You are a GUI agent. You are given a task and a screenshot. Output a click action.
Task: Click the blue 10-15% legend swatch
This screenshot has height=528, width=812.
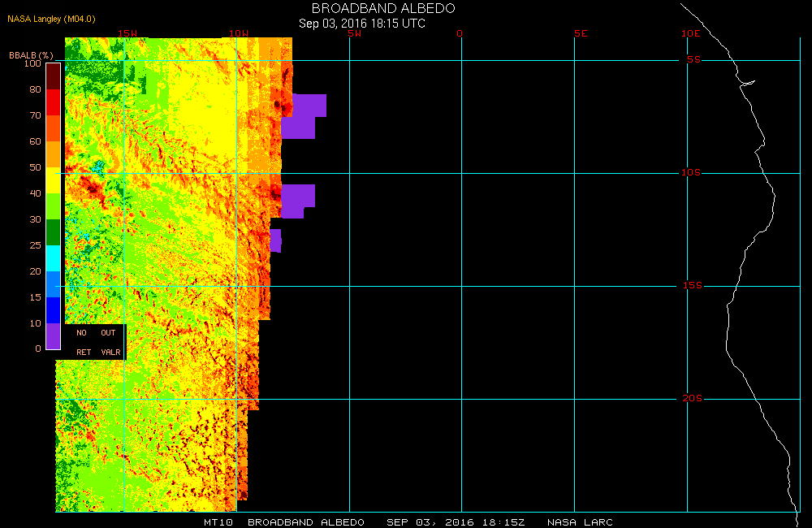53,309
